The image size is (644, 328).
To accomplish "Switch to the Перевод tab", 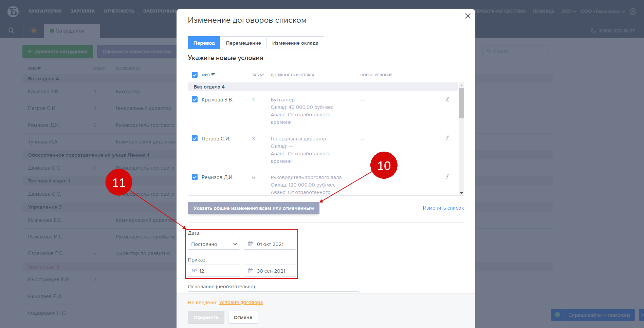I will tap(204, 43).
